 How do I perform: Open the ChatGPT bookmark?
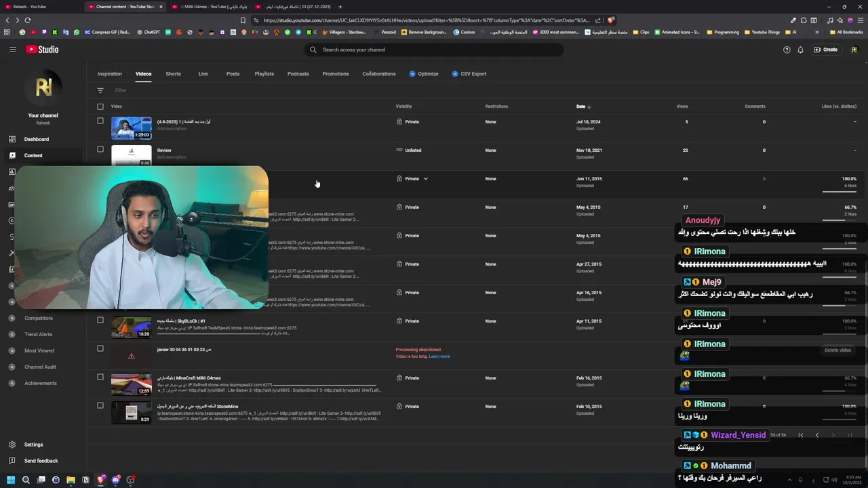point(149,32)
